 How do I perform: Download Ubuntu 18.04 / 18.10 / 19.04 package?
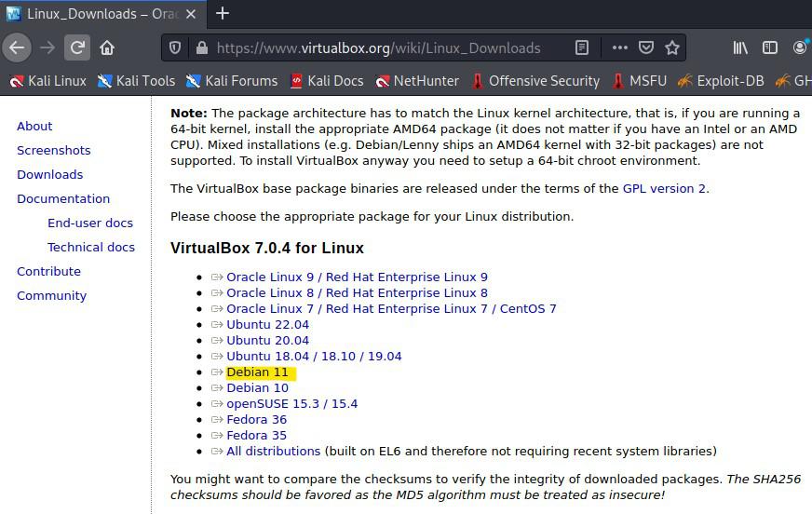(x=314, y=357)
